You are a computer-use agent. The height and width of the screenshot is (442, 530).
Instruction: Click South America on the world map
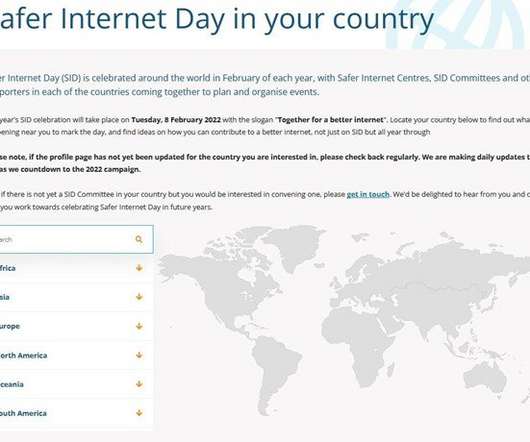[x=274, y=368]
